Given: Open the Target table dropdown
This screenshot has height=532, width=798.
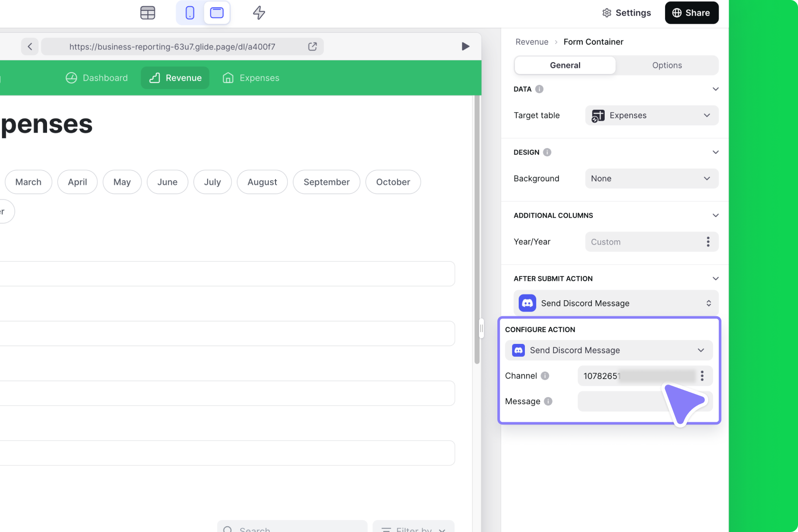Looking at the screenshot, I should pyautogui.click(x=651, y=115).
